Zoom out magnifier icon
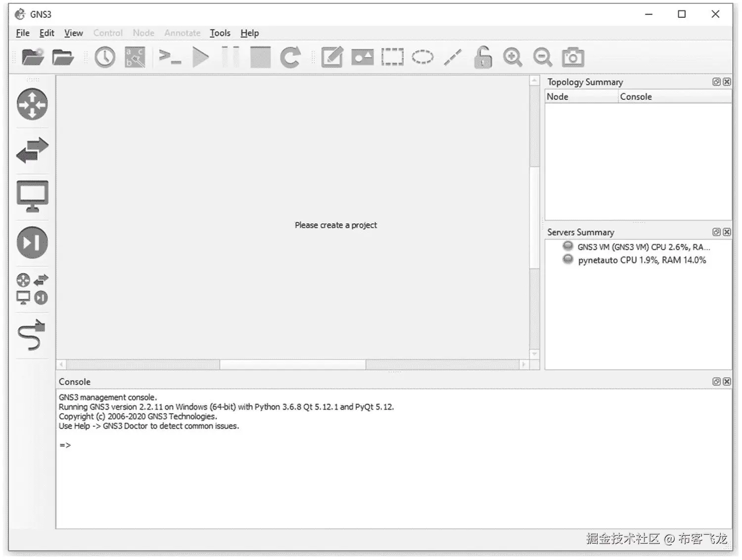The image size is (742, 560). tap(543, 57)
